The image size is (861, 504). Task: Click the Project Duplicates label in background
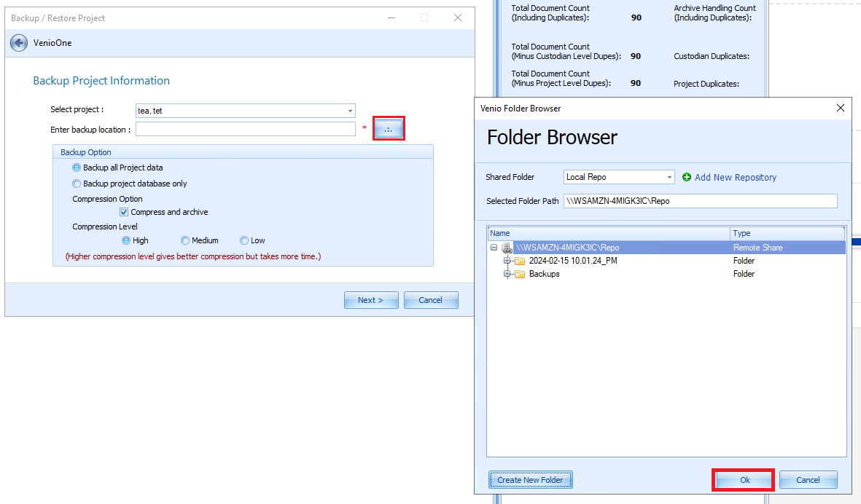(706, 84)
